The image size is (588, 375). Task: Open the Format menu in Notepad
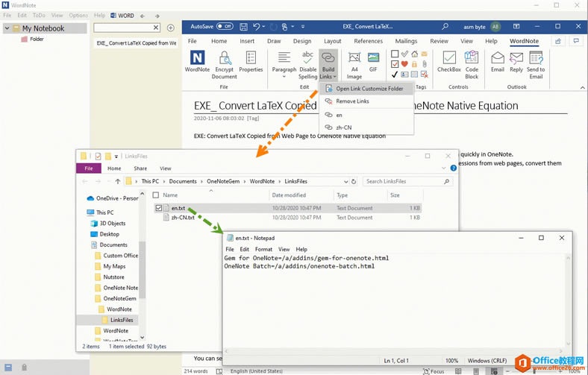tap(263, 249)
